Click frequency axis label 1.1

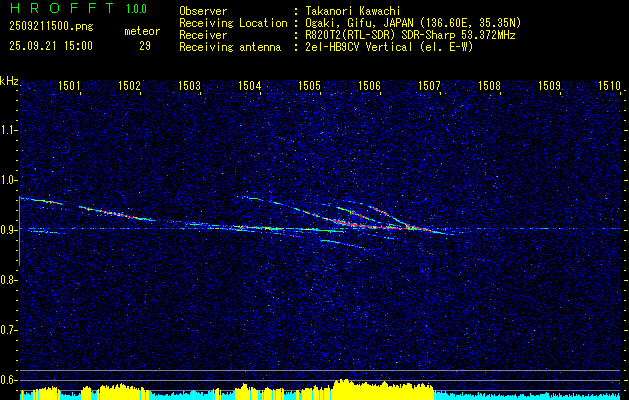pyautogui.click(x=7, y=130)
